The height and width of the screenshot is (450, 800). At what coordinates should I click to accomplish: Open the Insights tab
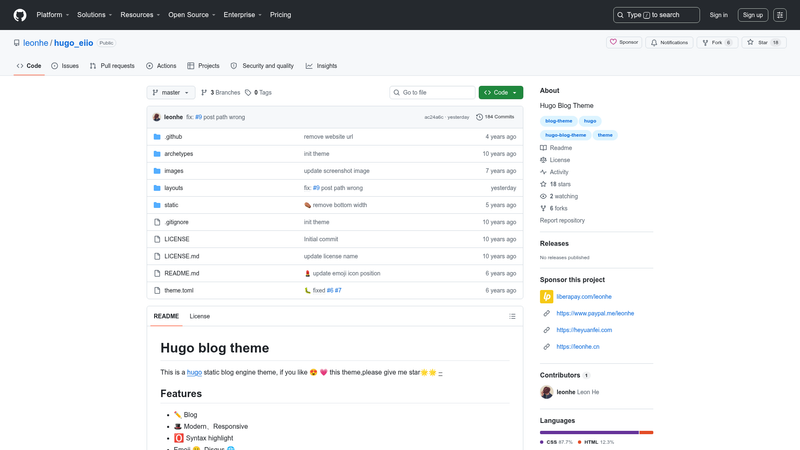321,66
